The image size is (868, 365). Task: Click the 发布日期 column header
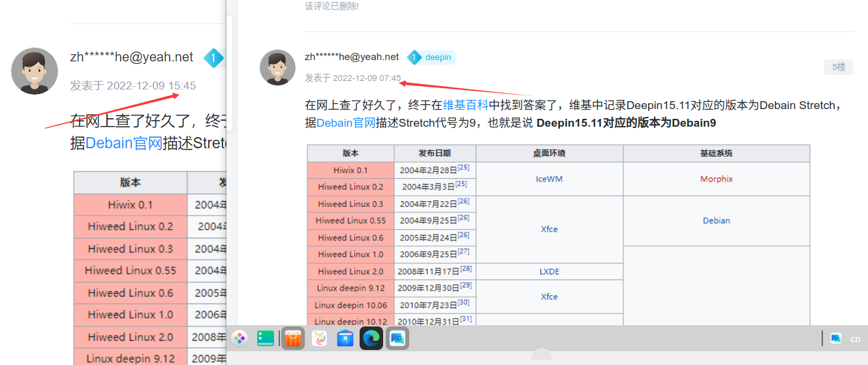tap(435, 153)
